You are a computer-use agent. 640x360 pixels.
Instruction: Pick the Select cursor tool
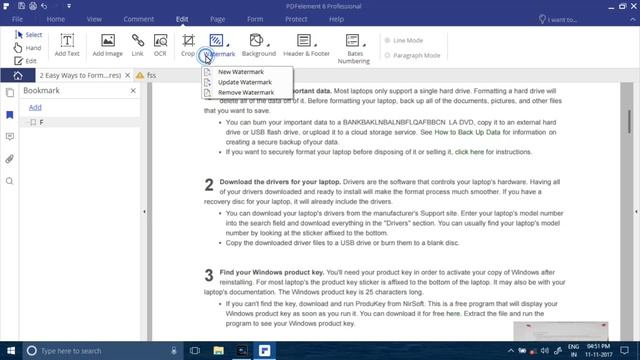click(28, 35)
